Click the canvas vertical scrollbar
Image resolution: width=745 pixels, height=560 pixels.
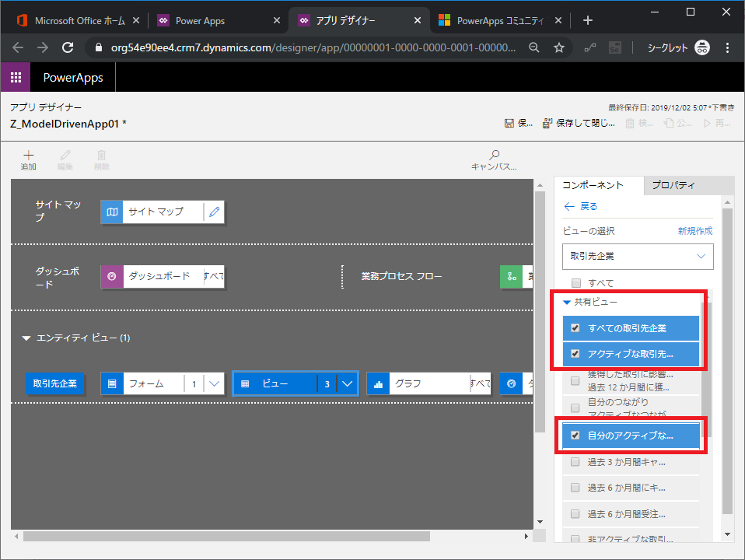pyautogui.click(x=540, y=312)
